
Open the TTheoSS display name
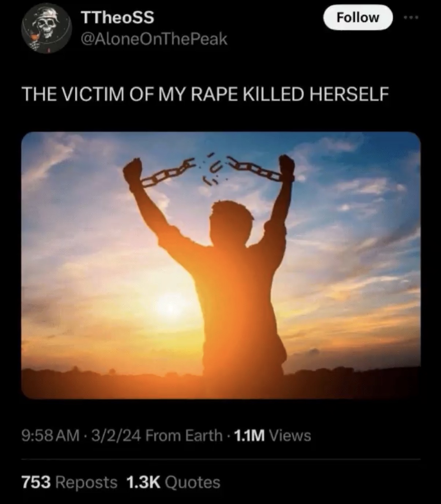click(117, 18)
